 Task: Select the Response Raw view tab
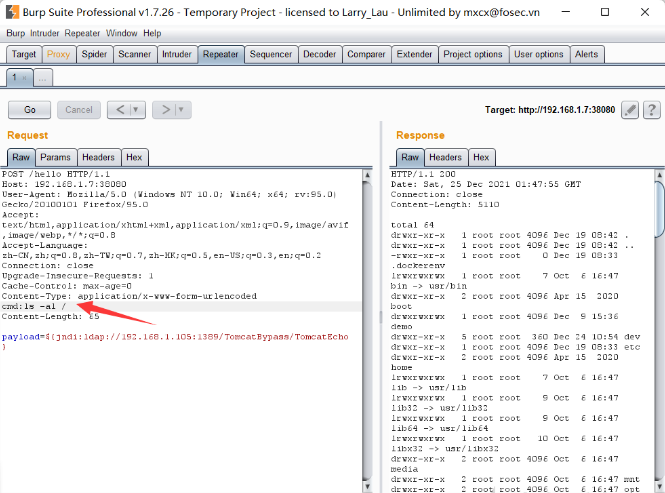click(410, 157)
